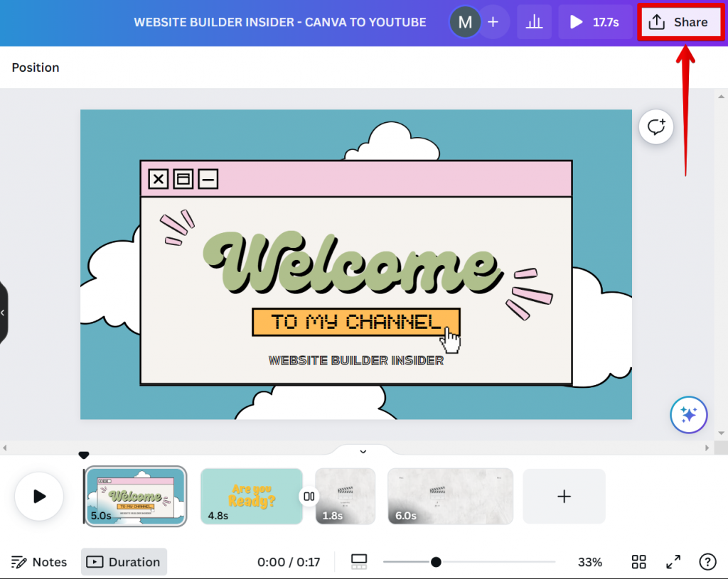Image resolution: width=728 pixels, height=579 pixels.
Task: Select the Are you Ready clip thumbnail
Action: pyautogui.click(x=251, y=496)
